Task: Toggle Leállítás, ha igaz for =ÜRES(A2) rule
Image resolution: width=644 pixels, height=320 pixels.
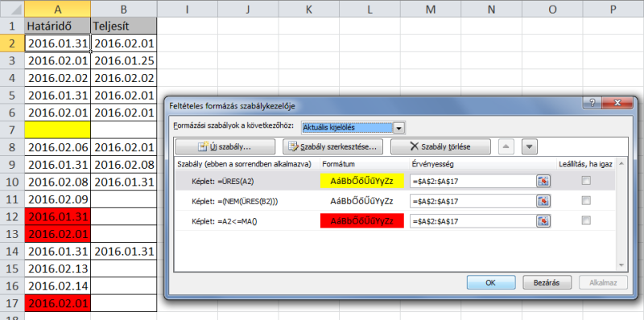Action: click(x=586, y=181)
